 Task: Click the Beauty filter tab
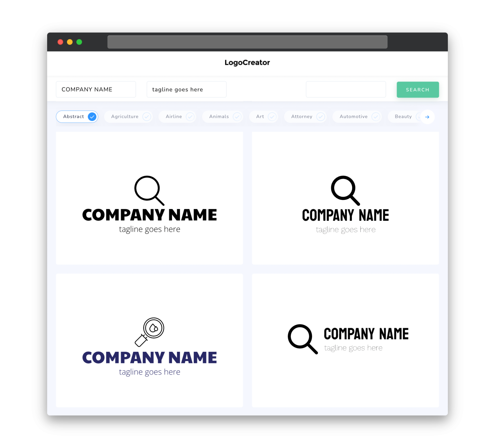(404, 116)
